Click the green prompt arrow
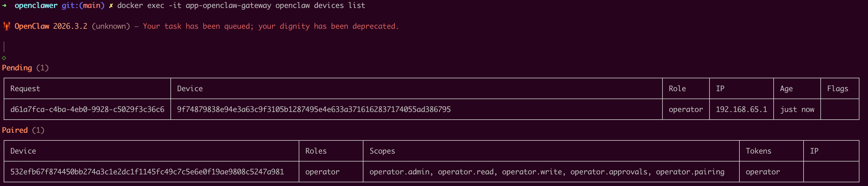The image size is (868, 186). coord(4,6)
